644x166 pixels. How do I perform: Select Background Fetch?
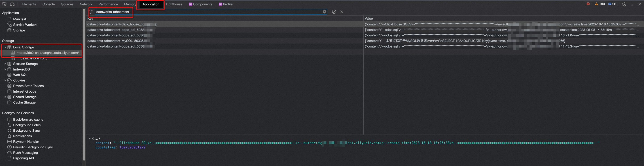click(x=27, y=125)
